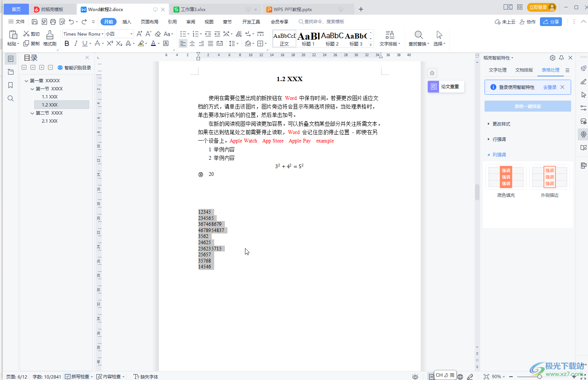Image resolution: width=588 pixels, height=380 pixels.
Task: Click the Copy (复制) icon
Action: point(26,43)
